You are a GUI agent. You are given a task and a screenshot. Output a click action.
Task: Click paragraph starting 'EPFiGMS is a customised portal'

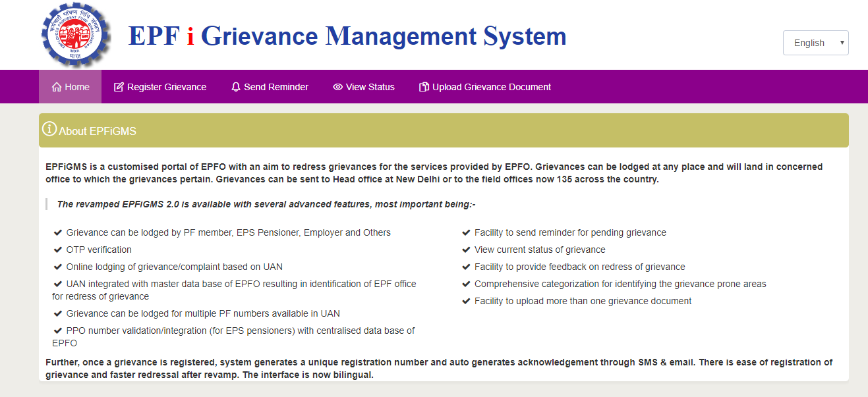click(x=434, y=173)
